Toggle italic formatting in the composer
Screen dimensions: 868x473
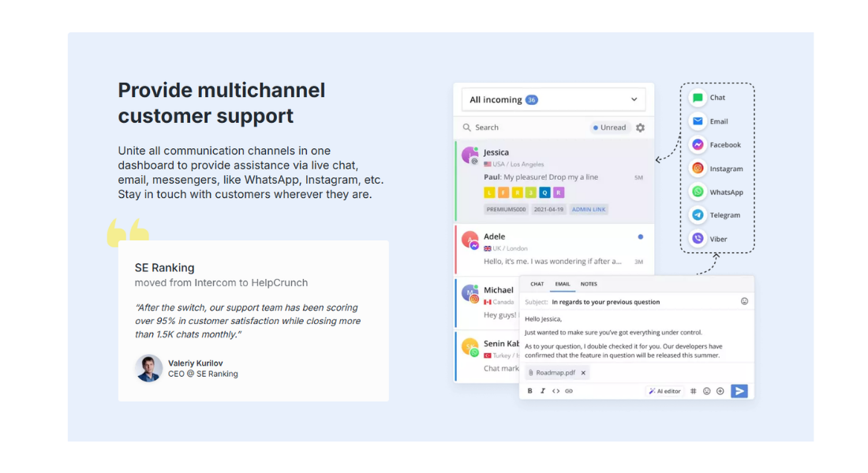[543, 390]
